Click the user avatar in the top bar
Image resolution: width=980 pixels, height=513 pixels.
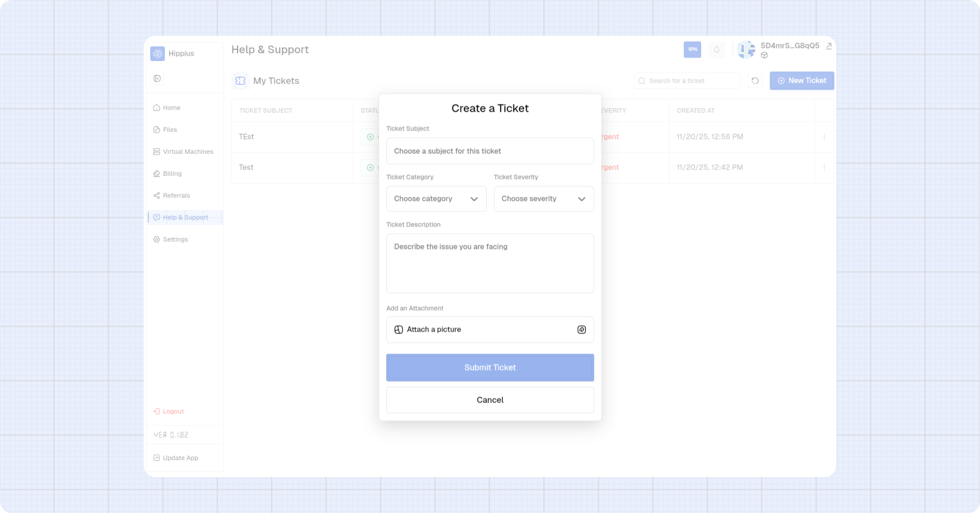(745, 49)
